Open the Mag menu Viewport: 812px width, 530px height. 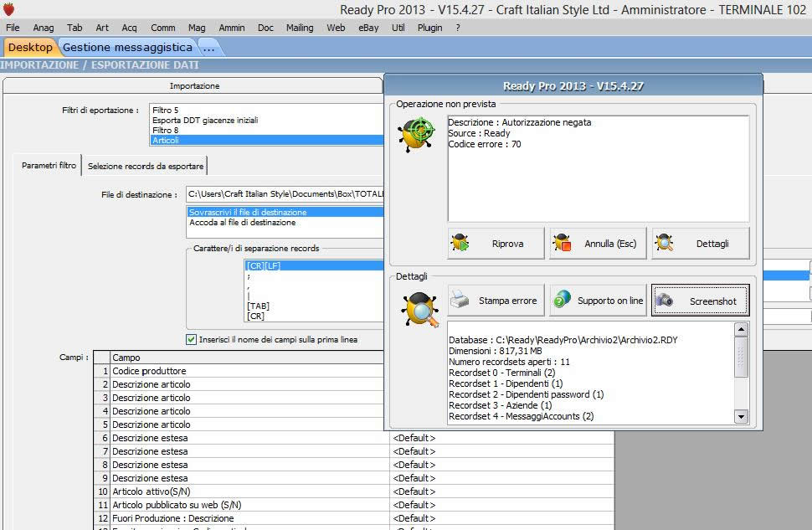(197, 28)
